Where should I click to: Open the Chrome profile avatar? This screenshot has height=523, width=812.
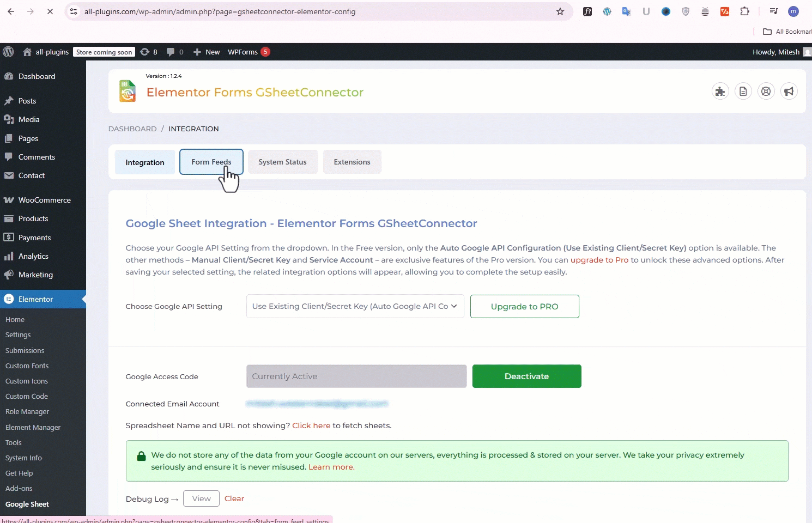(793, 11)
